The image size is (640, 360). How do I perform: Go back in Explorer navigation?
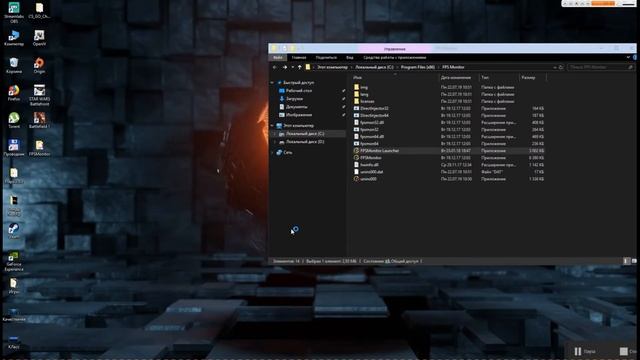pyautogui.click(x=275, y=67)
